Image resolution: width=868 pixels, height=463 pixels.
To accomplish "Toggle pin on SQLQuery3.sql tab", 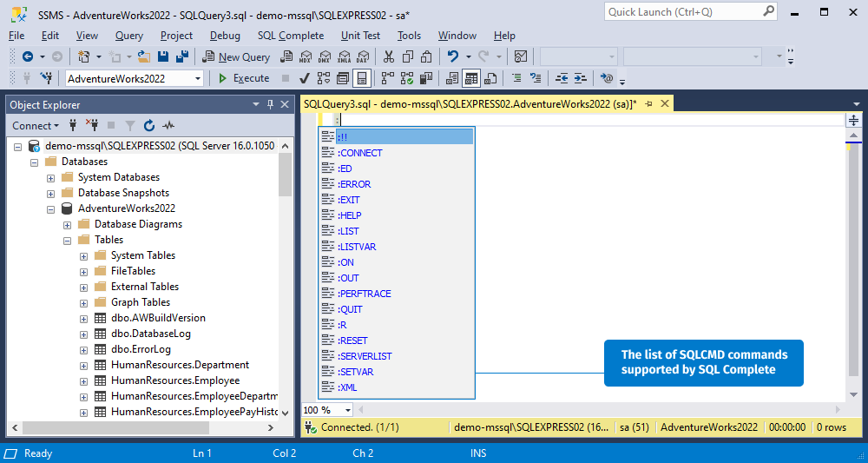I will pos(648,103).
